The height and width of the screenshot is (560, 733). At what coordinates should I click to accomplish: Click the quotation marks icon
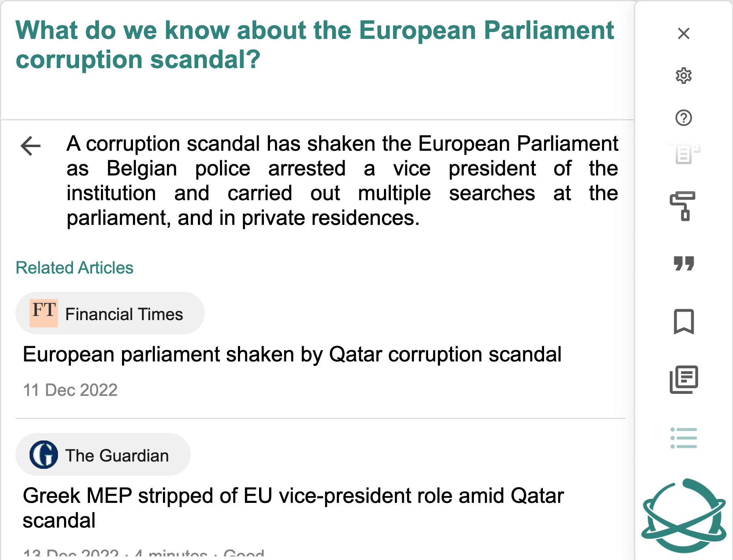click(684, 263)
